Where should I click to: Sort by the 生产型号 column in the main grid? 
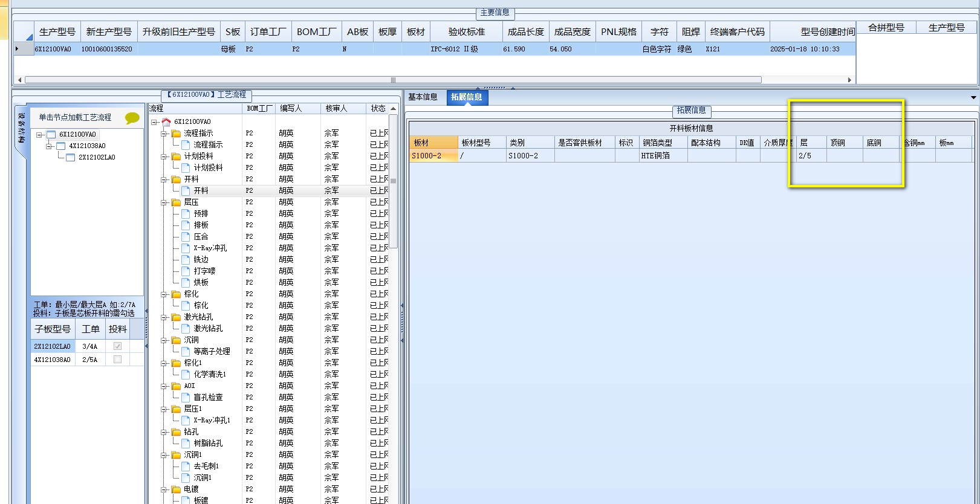pyautogui.click(x=57, y=31)
